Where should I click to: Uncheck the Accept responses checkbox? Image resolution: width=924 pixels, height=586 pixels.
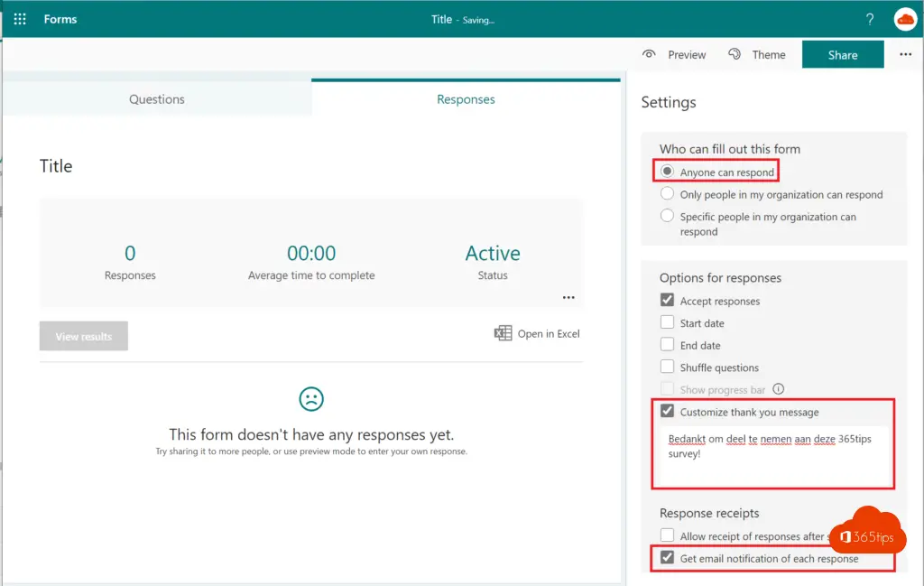pos(668,301)
